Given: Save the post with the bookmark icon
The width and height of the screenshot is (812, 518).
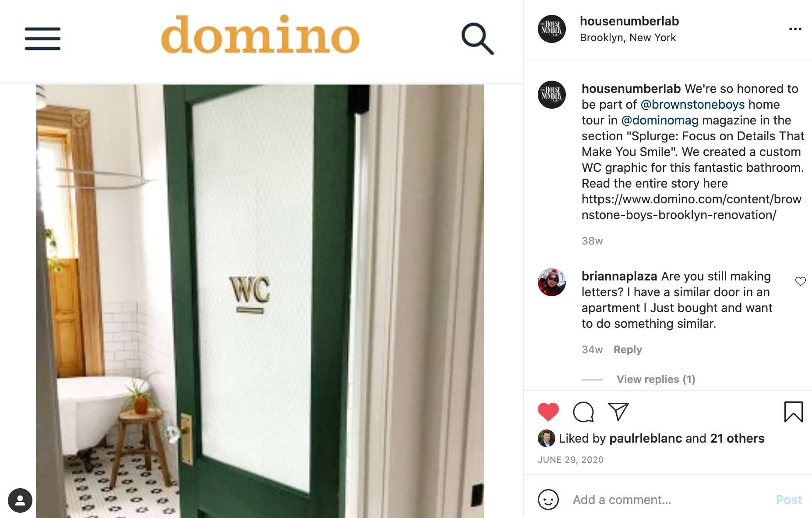Looking at the screenshot, I should (793, 412).
